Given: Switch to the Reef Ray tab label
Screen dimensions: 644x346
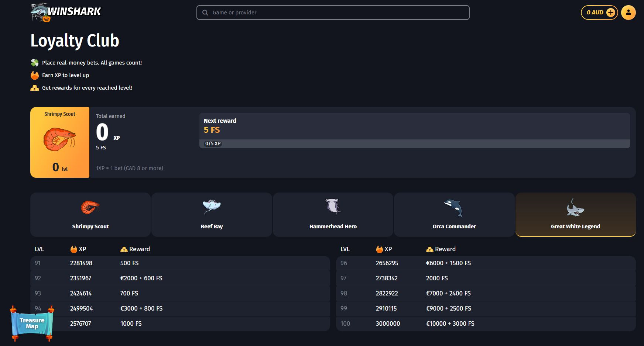Looking at the screenshot, I should pyautogui.click(x=212, y=226).
